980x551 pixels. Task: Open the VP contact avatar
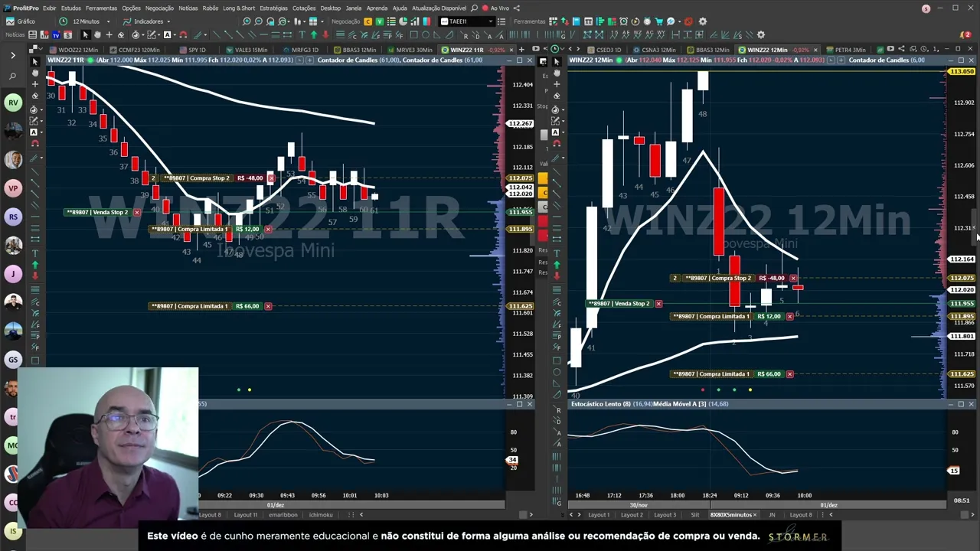click(x=13, y=188)
